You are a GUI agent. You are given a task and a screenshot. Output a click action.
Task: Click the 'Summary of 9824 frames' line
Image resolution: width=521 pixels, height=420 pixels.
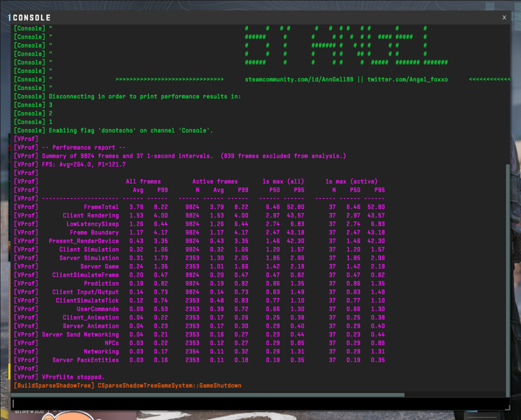[x=194, y=156]
